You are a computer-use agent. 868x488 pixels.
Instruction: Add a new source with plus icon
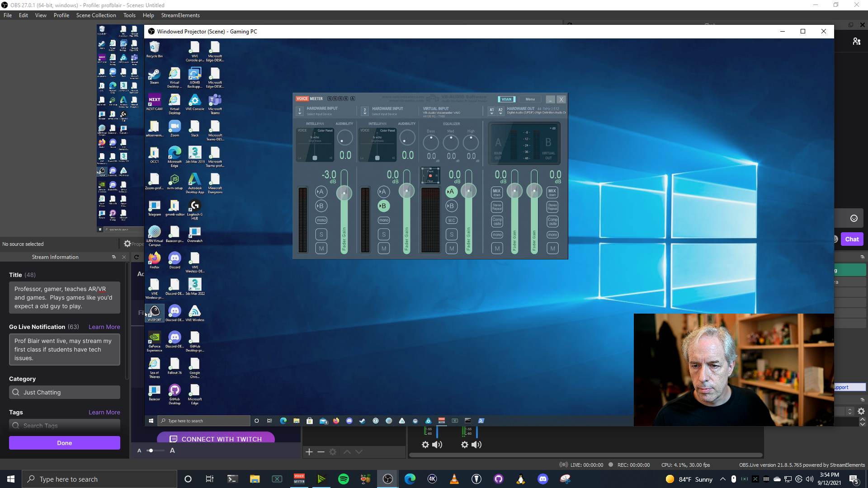pyautogui.click(x=309, y=452)
